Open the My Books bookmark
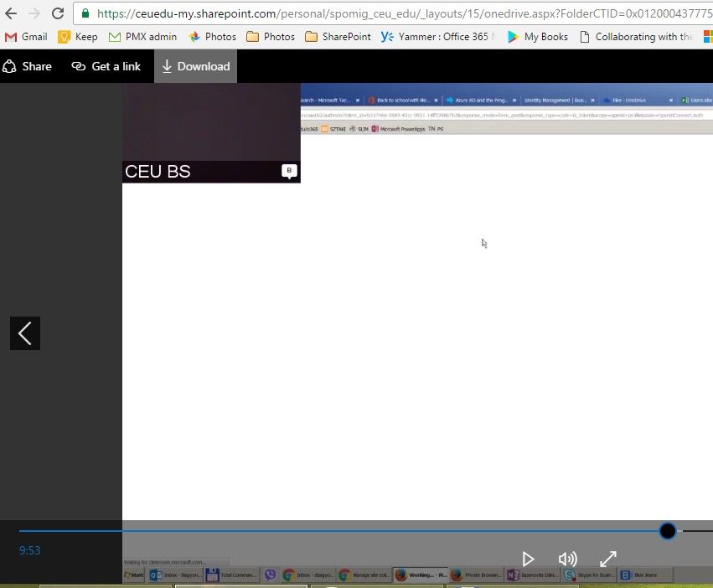The image size is (713, 588). click(541, 36)
